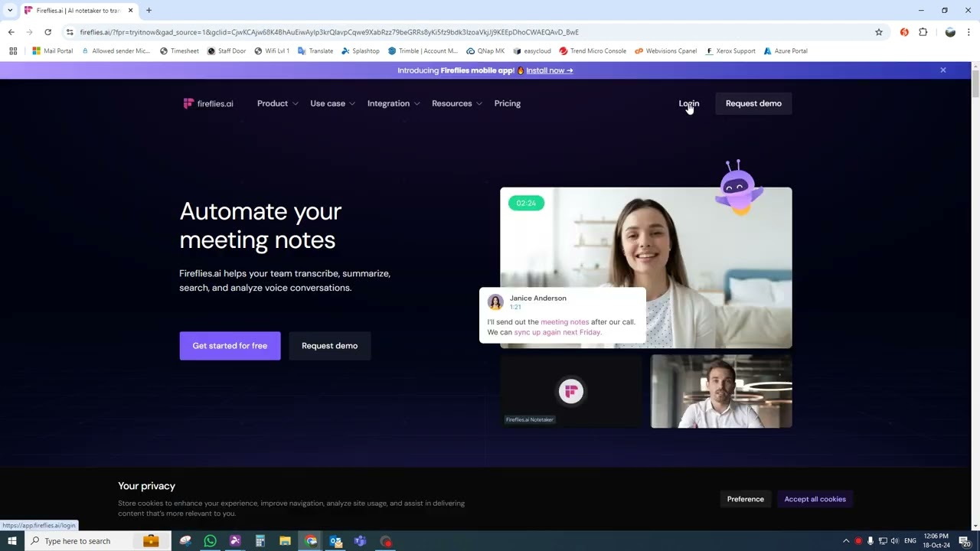Open cookie Preference settings

pyautogui.click(x=745, y=499)
